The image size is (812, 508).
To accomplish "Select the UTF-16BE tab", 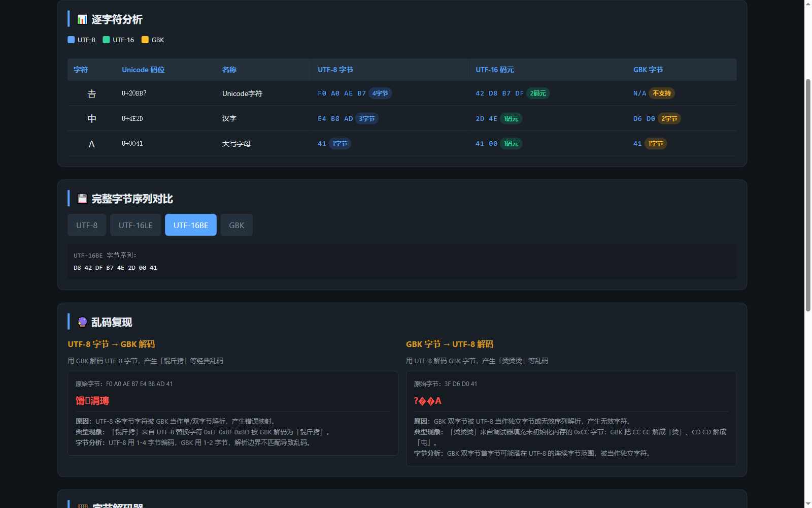I will (x=191, y=225).
